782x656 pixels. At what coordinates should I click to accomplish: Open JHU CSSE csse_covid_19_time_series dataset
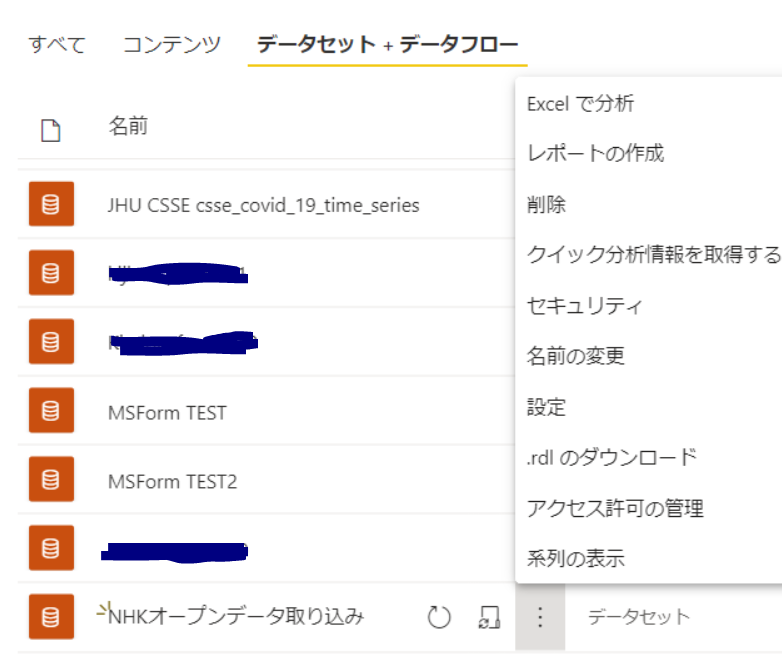pos(264,205)
